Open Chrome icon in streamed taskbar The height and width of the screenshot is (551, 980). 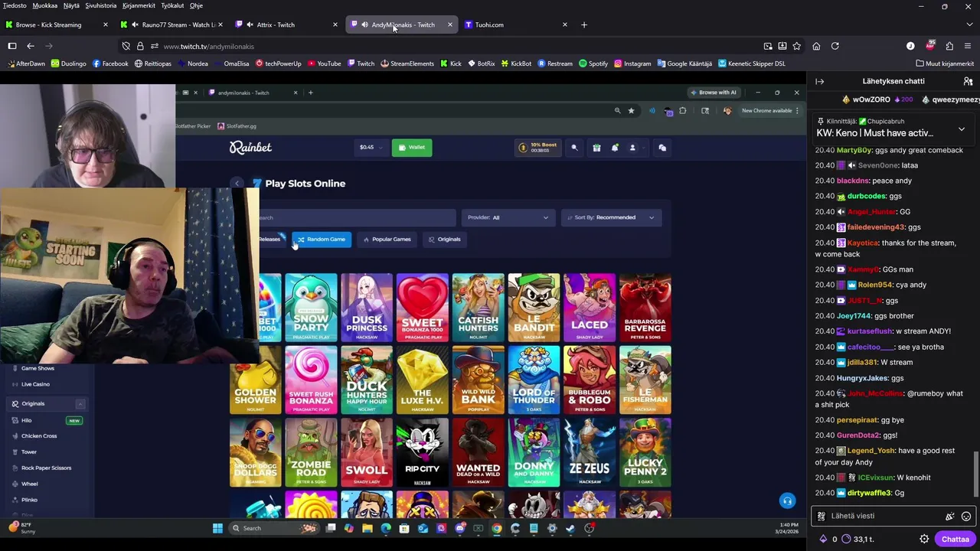pos(497,528)
